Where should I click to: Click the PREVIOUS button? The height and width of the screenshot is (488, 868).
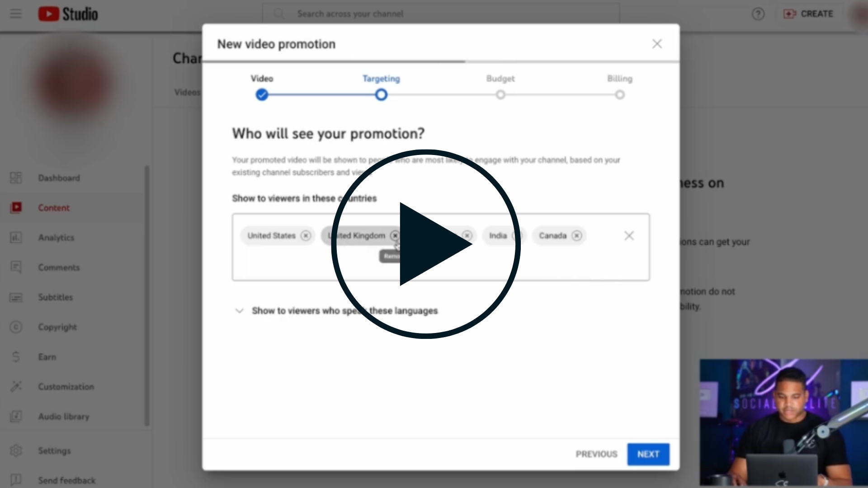click(x=596, y=454)
